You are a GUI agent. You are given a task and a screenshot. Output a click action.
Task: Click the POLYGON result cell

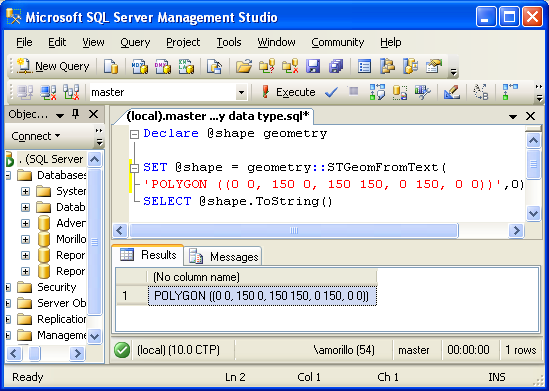pos(262,296)
